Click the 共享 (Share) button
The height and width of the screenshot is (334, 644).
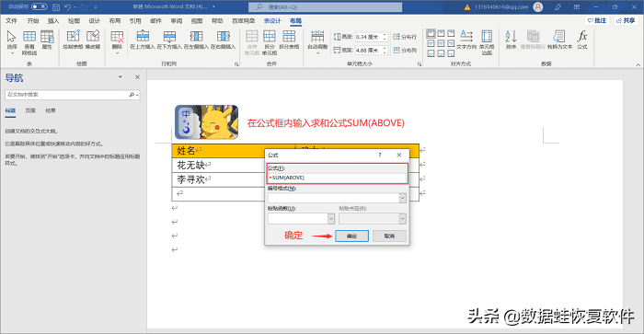tap(626, 20)
